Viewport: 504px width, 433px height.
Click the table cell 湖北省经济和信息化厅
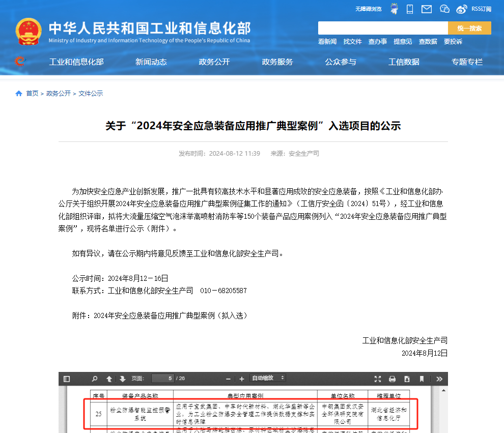389,414
